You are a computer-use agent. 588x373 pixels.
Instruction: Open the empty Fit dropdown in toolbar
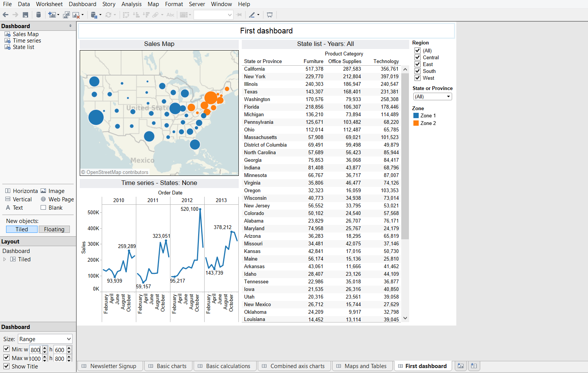213,15
